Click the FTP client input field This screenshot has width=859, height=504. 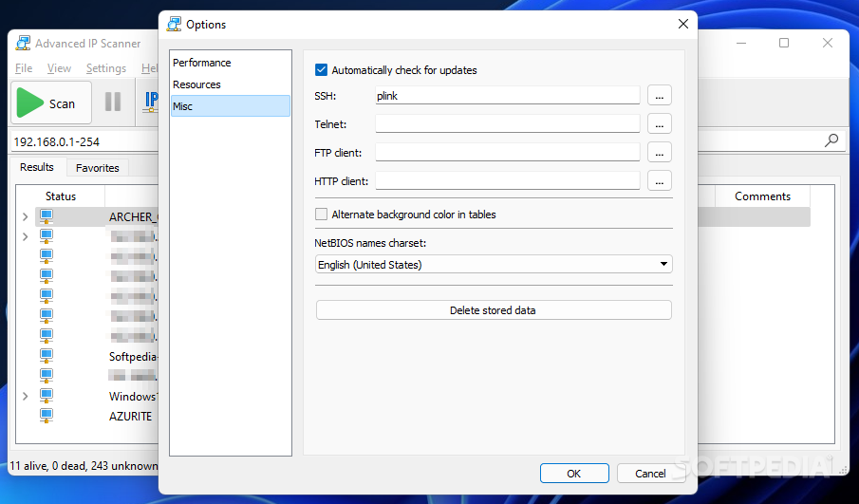(507, 152)
